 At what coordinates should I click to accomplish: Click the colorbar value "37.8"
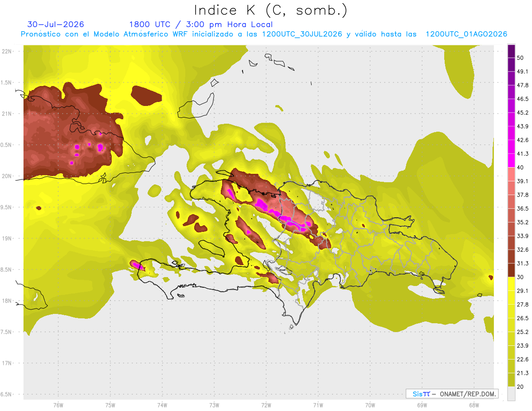click(x=523, y=195)
